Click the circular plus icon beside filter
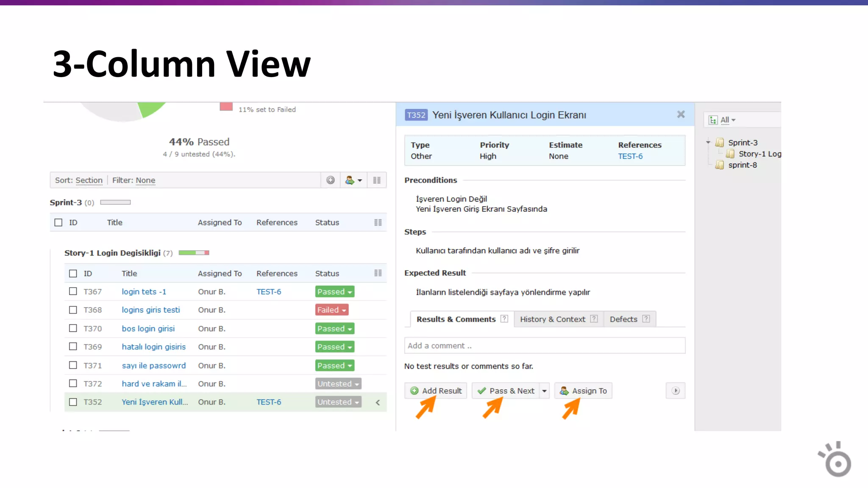868x488 pixels. (331, 180)
